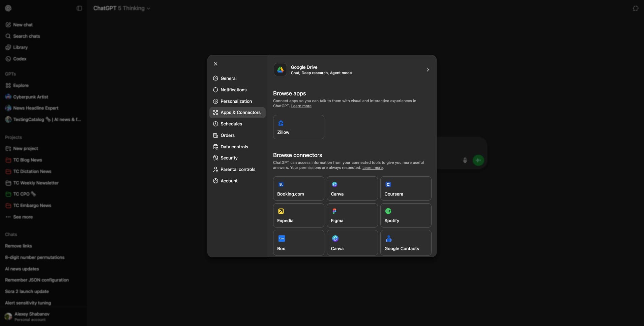Click the Google Contacts logo icon
The image size is (644, 326).
click(388, 238)
